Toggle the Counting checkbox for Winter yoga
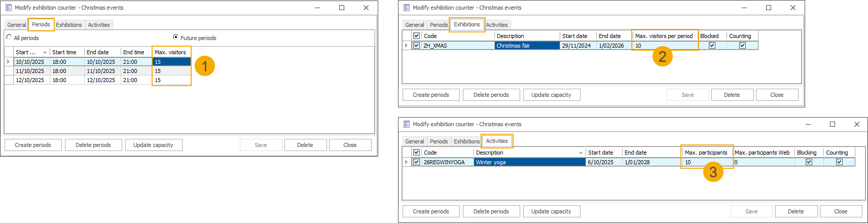 (839, 162)
